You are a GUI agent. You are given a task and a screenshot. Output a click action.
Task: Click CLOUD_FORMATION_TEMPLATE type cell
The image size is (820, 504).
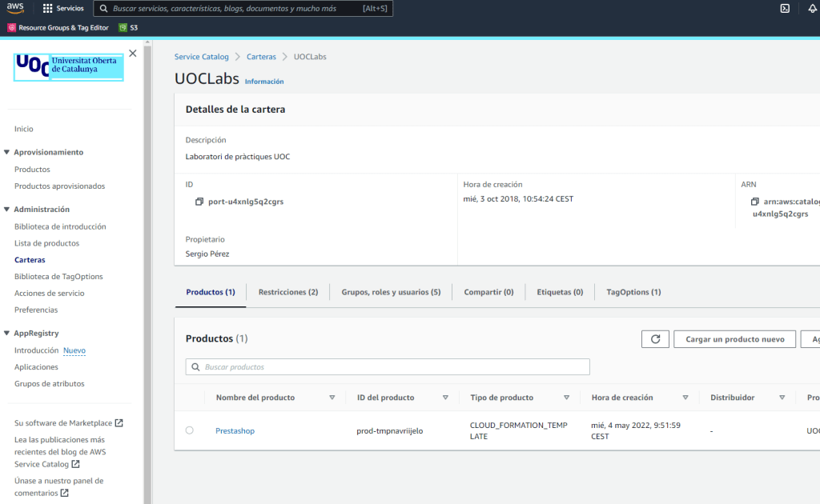519,431
